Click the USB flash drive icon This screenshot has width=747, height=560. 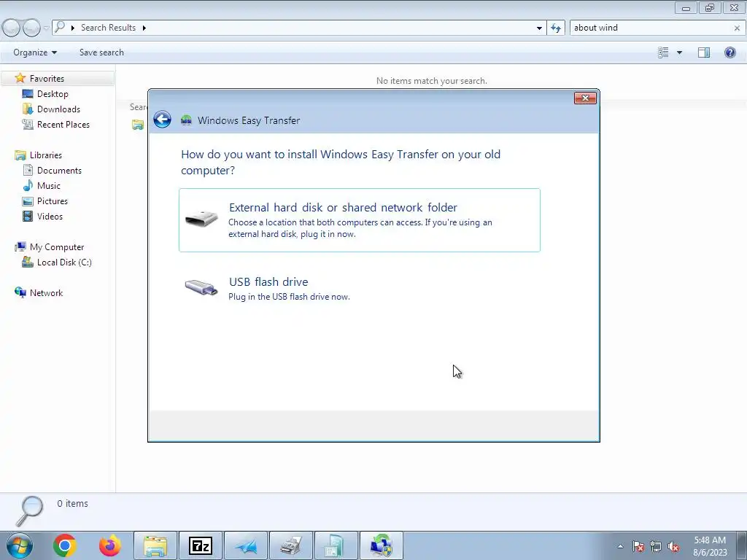pos(201,287)
